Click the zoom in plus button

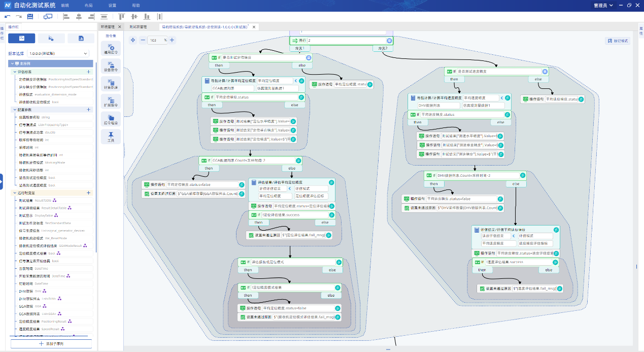[x=172, y=40]
